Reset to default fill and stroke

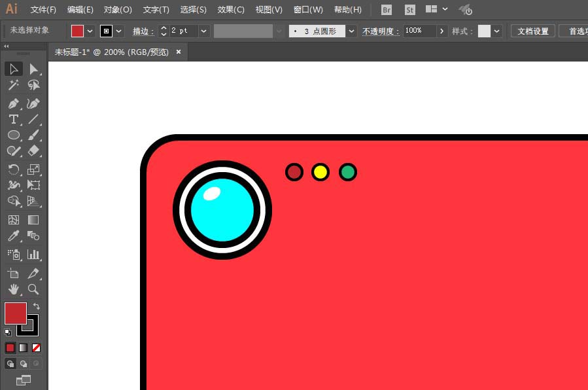pos(8,332)
